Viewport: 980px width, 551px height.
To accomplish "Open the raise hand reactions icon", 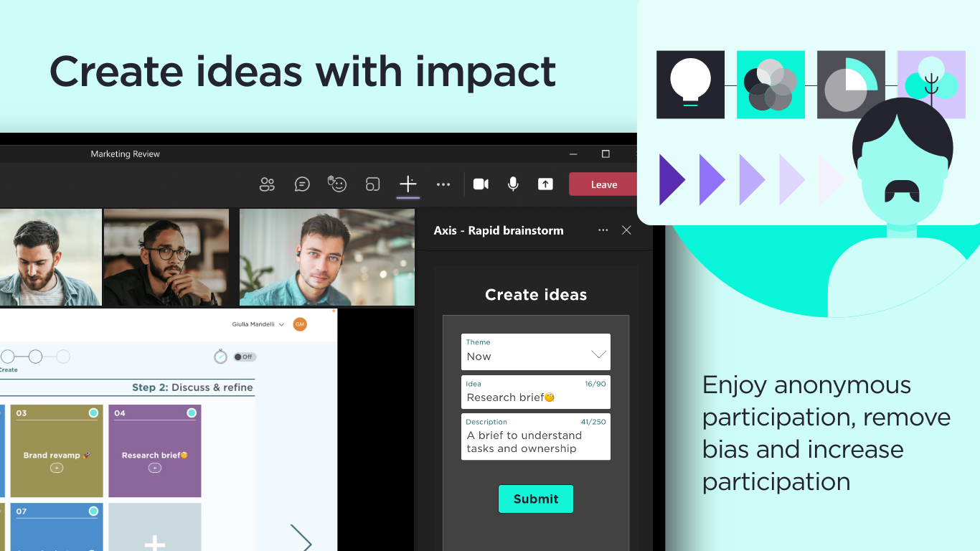I will coord(337,184).
